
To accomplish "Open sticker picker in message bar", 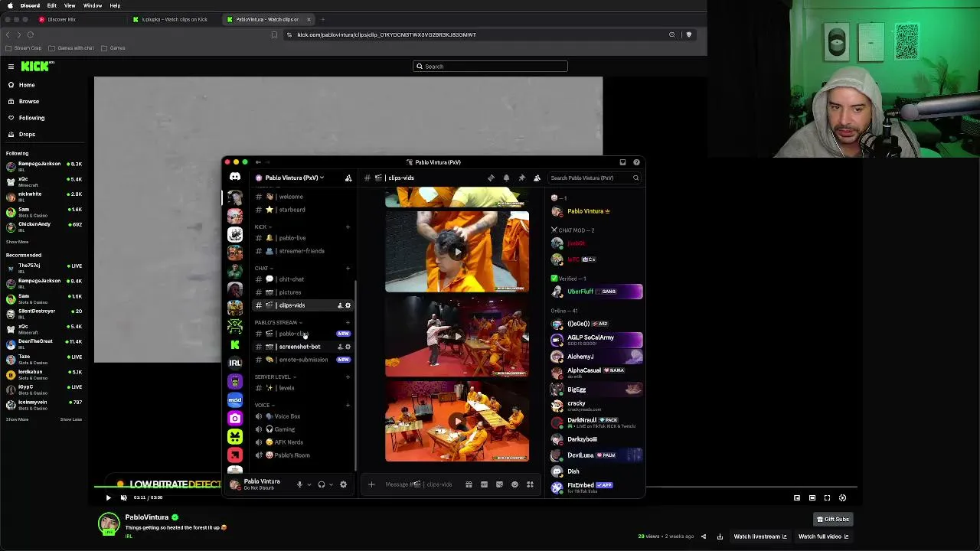I will click(x=499, y=484).
